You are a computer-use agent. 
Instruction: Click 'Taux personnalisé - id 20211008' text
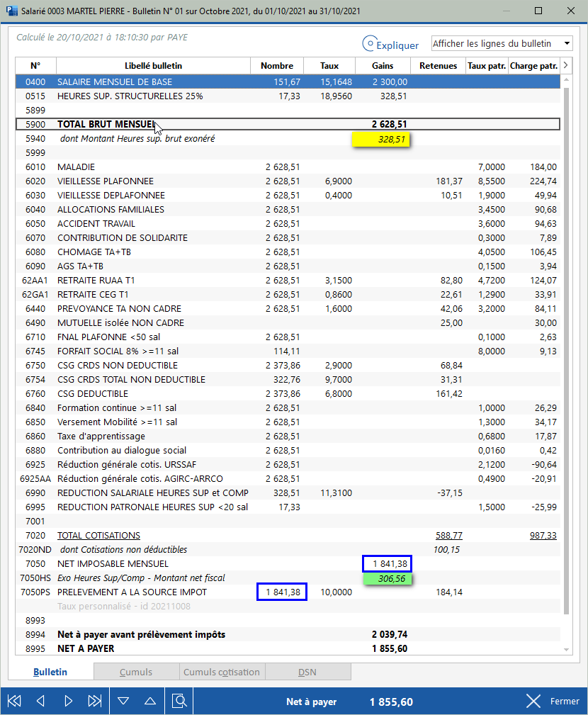point(123,606)
